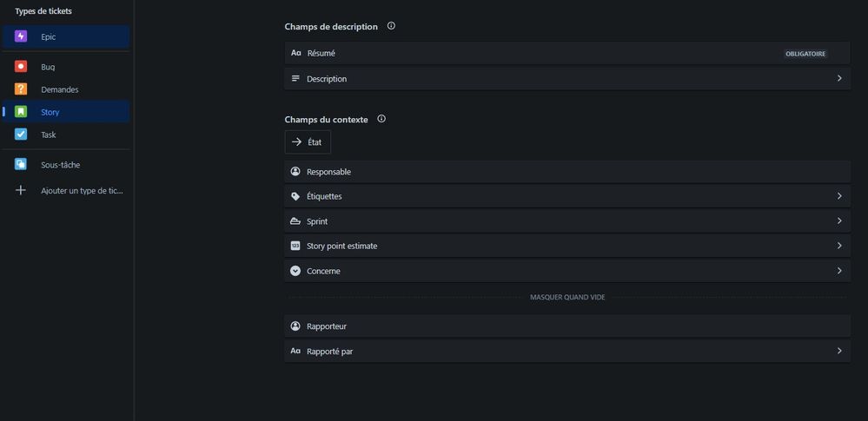Click the Étiquettes label
This screenshot has width=868, height=421.
point(324,196)
